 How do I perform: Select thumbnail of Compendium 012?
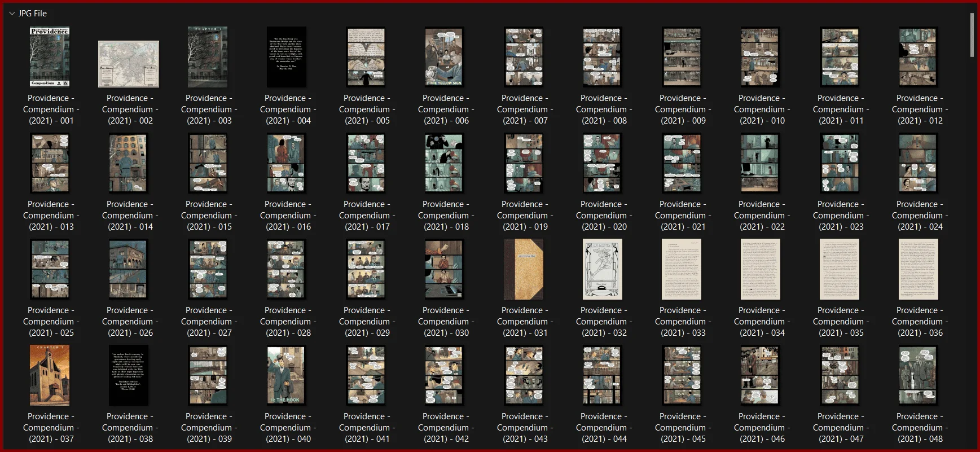919,57
